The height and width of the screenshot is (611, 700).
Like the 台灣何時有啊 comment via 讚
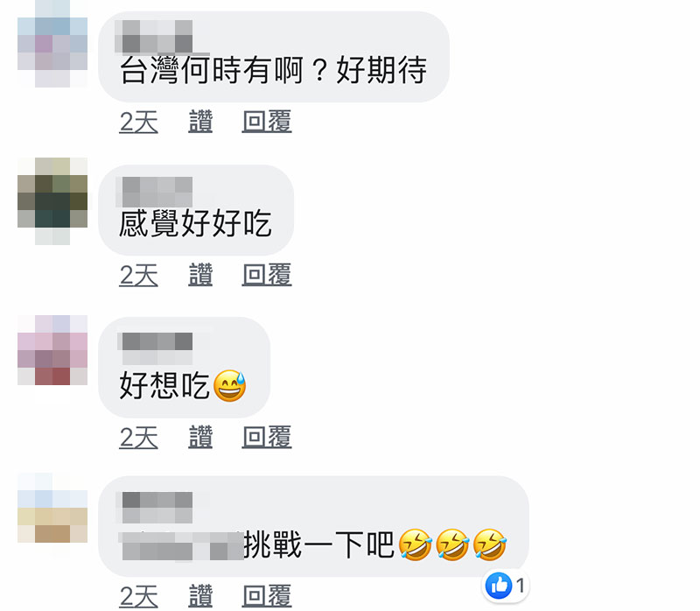pos(200,122)
